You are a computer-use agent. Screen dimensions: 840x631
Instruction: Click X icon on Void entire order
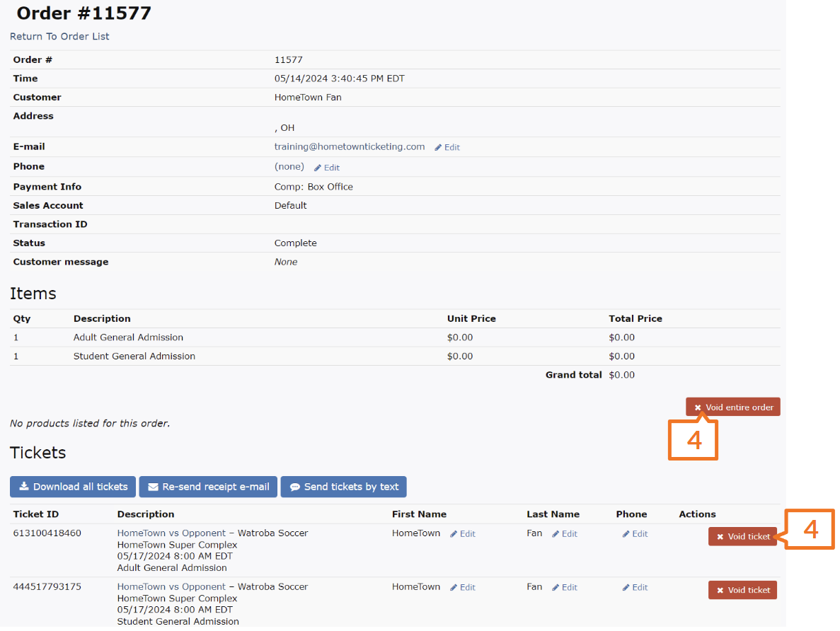(x=698, y=407)
